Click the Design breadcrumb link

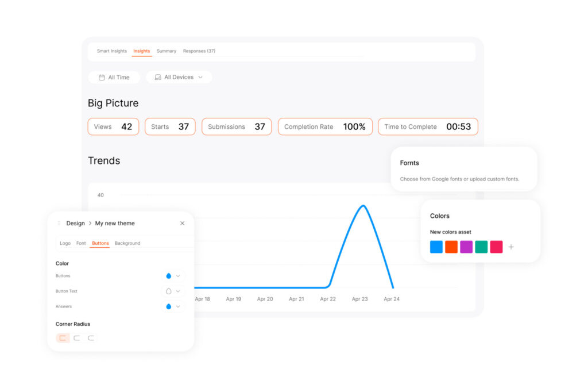coord(75,224)
